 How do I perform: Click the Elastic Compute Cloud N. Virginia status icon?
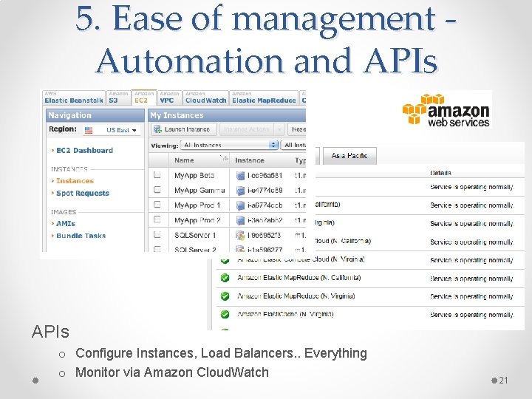[x=225, y=260]
